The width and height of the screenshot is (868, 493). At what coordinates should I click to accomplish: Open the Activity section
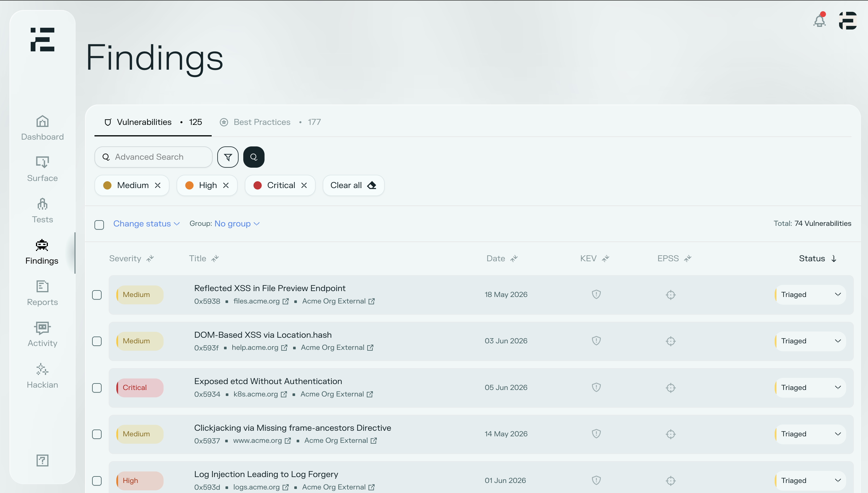pyautogui.click(x=42, y=334)
